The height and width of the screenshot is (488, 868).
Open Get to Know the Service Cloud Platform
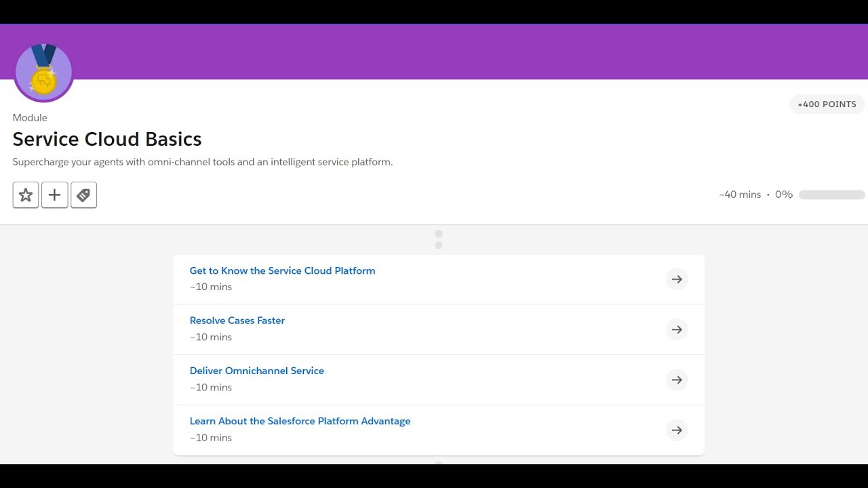[x=282, y=270]
